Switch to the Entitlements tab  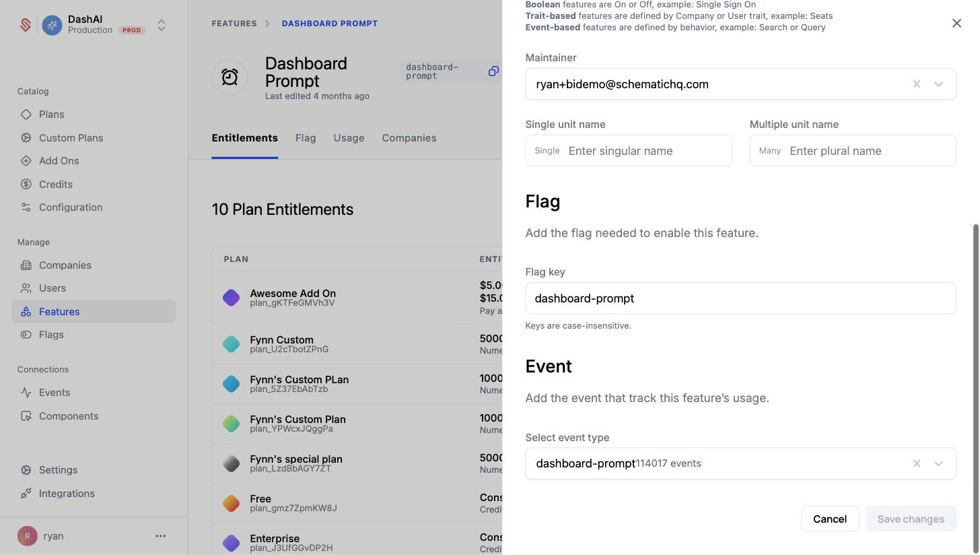[x=244, y=138]
